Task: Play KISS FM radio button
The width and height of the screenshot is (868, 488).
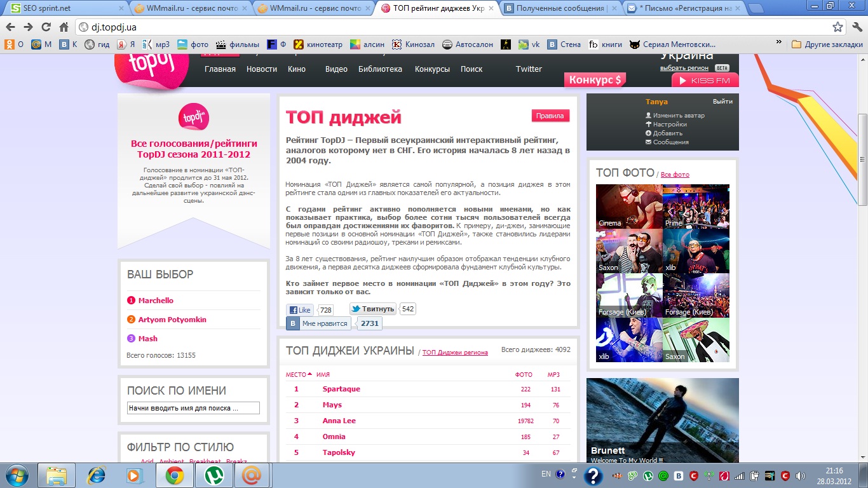Action: [705, 81]
